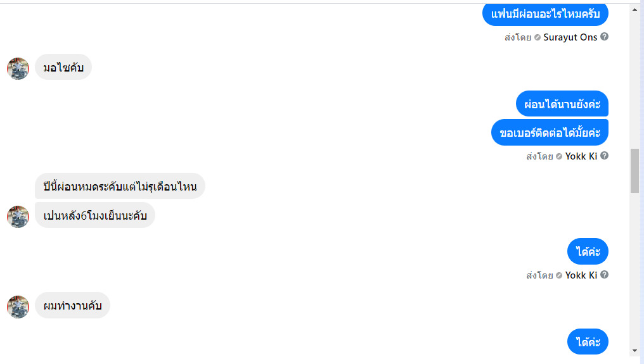This screenshot has height=364, width=644.
Task: Click the vertical scrollbar thumb
Action: click(x=634, y=171)
